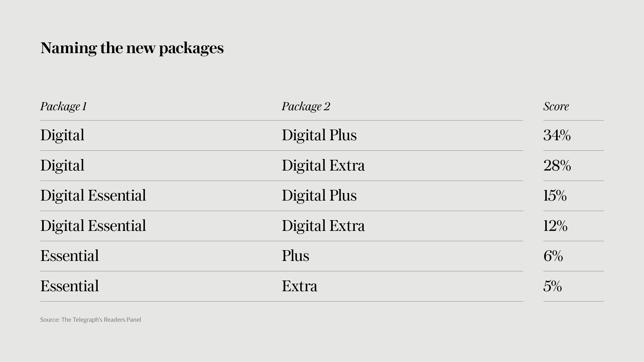Viewport: 644px width, 362px height.
Task: Click the Telegraph's Readers Panel source note
Action: [90, 320]
